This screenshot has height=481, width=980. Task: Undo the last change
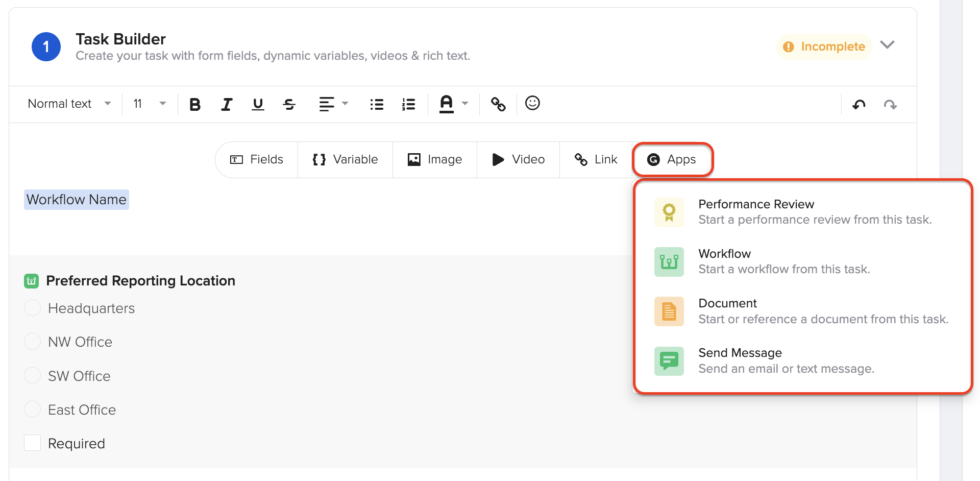point(859,104)
